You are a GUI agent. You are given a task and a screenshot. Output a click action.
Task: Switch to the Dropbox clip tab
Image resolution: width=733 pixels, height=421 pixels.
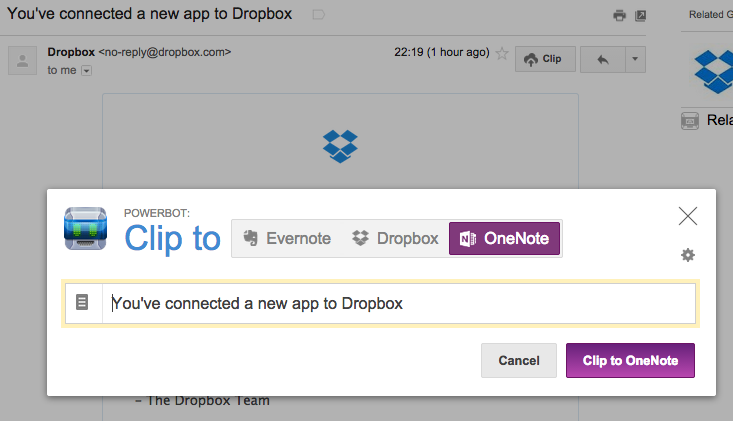[x=395, y=238]
